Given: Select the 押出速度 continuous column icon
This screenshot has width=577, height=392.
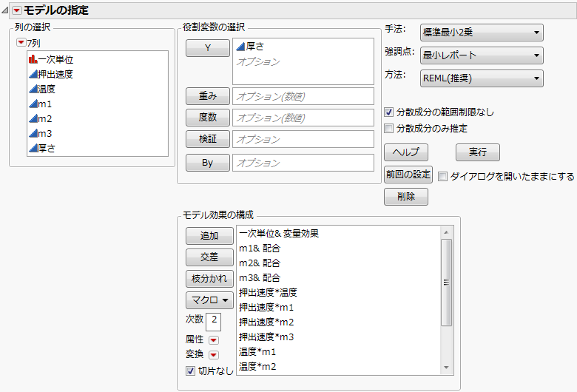Looking at the screenshot, I should (33, 75).
